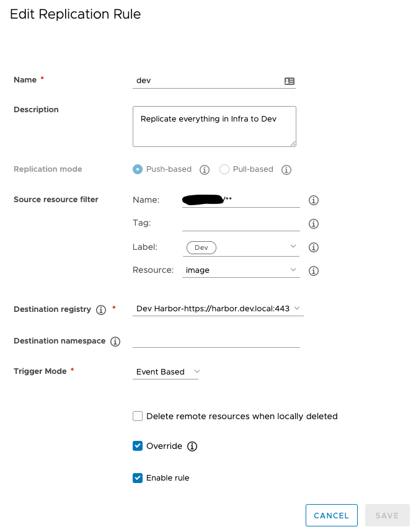This screenshot has height=532, width=416.
Task: Click the info icon next to the Tag filter
Action: pyautogui.click(x=313, y=223)
